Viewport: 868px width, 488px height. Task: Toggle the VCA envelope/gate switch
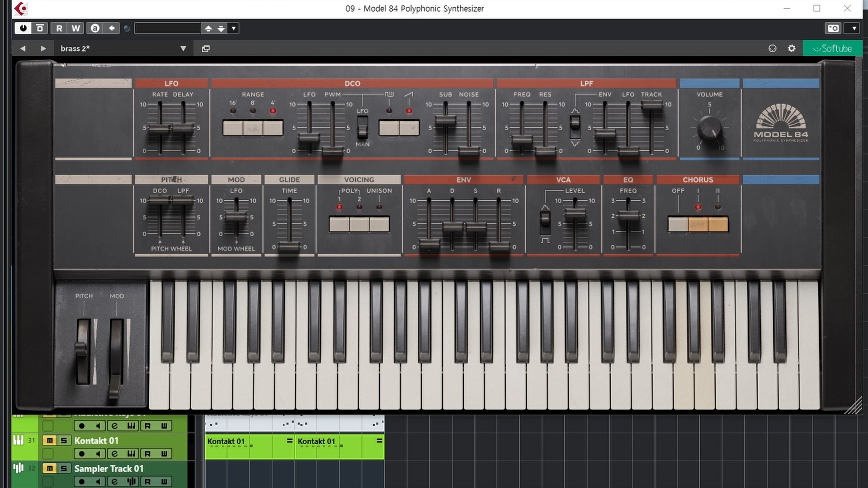pos(545,223)
